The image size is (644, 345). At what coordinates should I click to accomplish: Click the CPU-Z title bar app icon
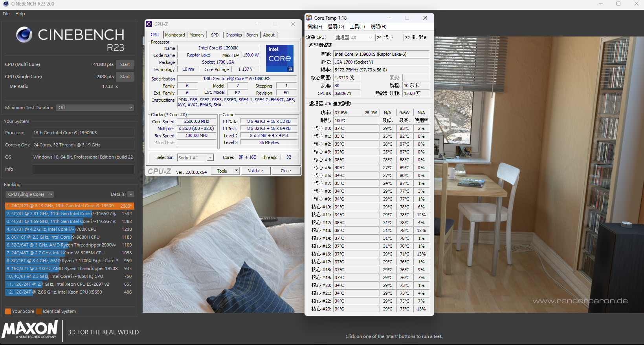tap(149, 24)
